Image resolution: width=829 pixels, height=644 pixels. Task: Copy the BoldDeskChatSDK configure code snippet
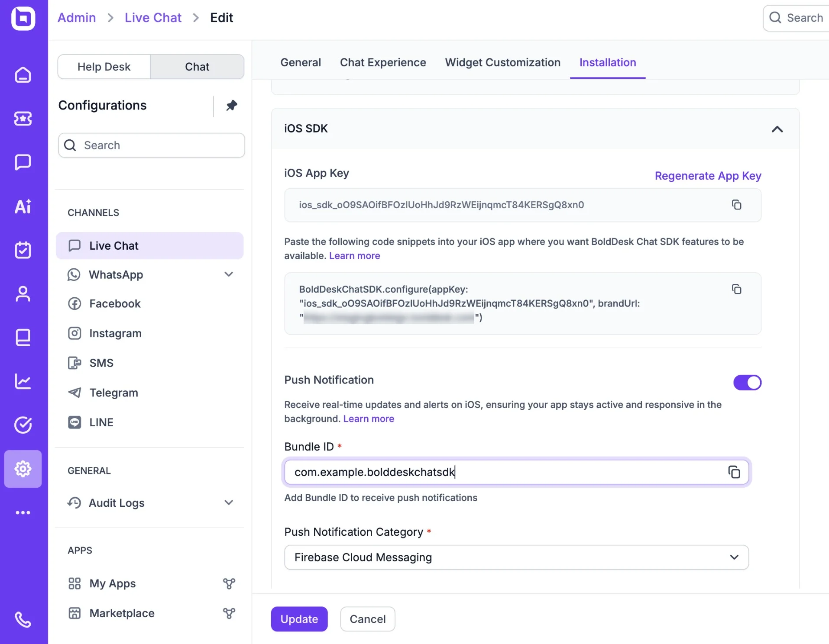coord(736,289)
